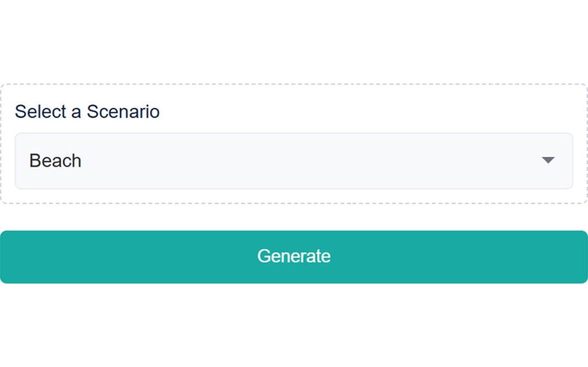This screenshot has height=367, width=588.
Task: Click the downward triangle in the scenario selector
Action: 548,160
